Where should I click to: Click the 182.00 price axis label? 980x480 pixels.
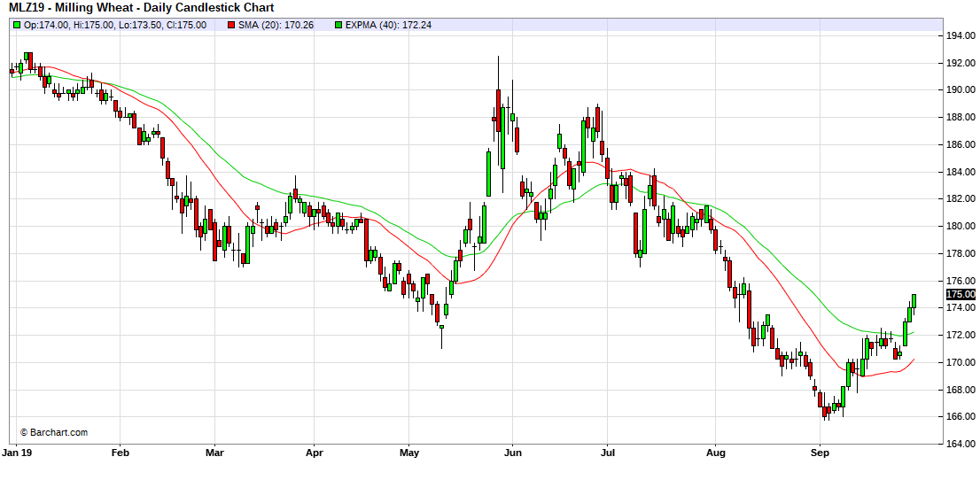961,198
